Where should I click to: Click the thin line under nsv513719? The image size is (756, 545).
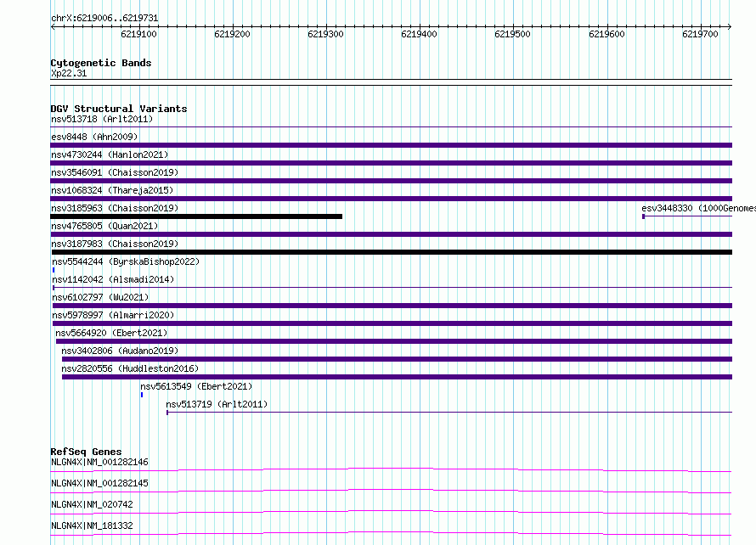[449, 413]
